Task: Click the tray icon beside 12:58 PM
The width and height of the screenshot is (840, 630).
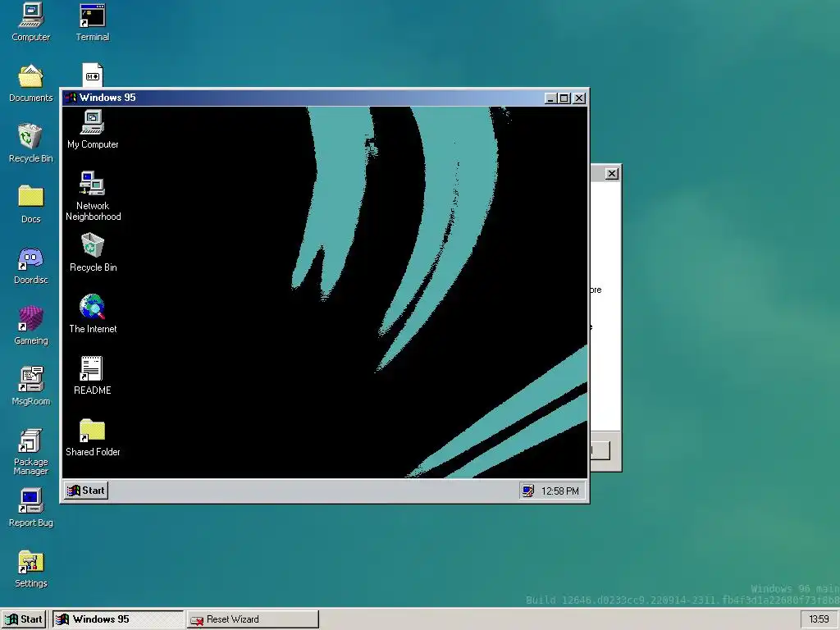Action: [528, 491]
